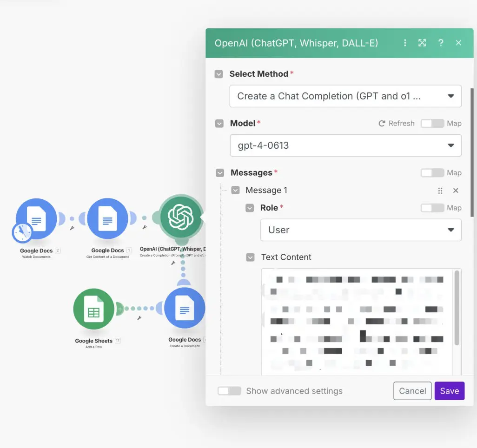This screenshot has height=448, width=477.
Task: Open the Role dropdown set to User
Action: click(360, 230)
